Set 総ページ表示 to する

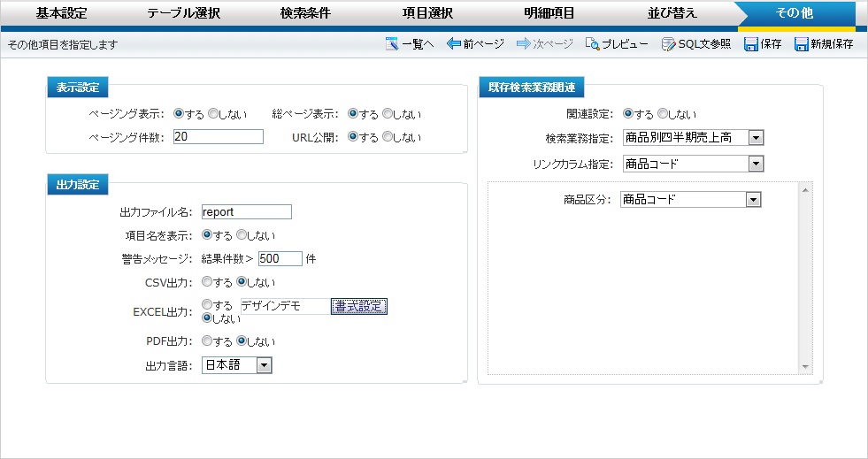pyautogui.click(x=353, y=113)
